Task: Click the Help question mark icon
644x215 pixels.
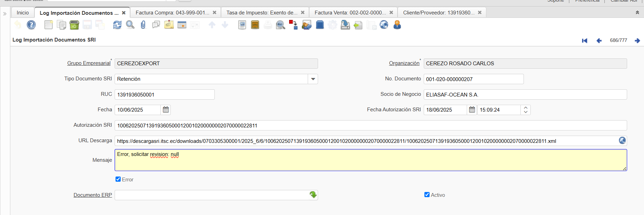Action: (x=31, y=25)
